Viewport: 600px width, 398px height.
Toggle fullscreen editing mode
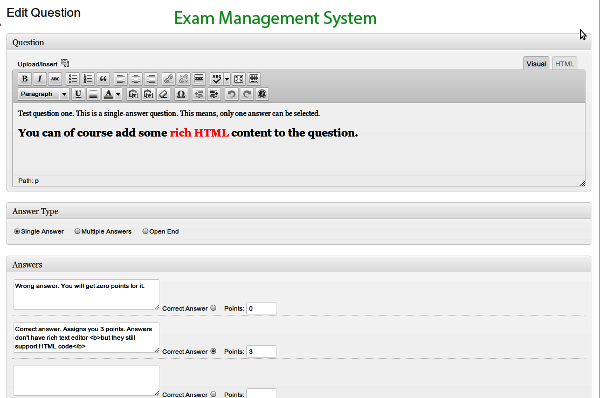238,79
